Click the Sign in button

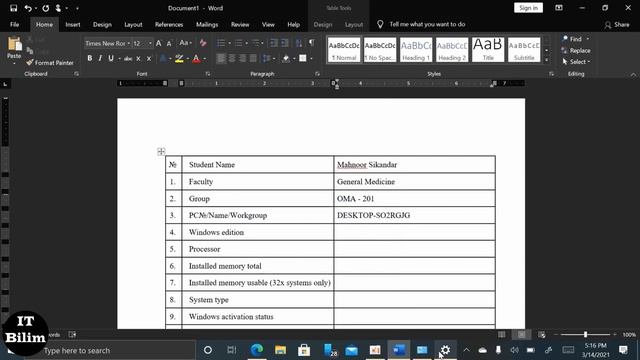tap(529, 8)
